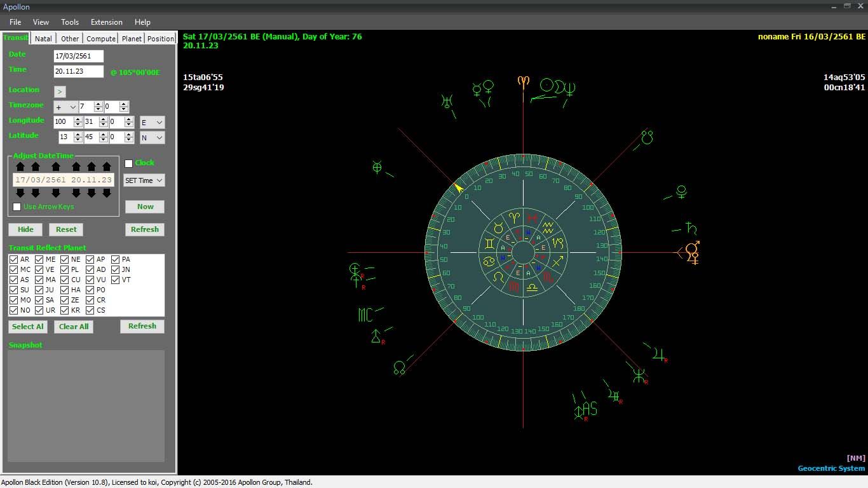This screenshot has height=488, width=868.
Task: Click the Aquarius wave sign in the inner ring
Action: (x=548, y=227)
